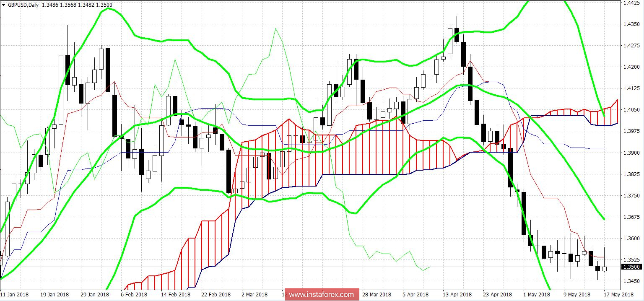Click the 1.3675 price axis label

point(631,217)
